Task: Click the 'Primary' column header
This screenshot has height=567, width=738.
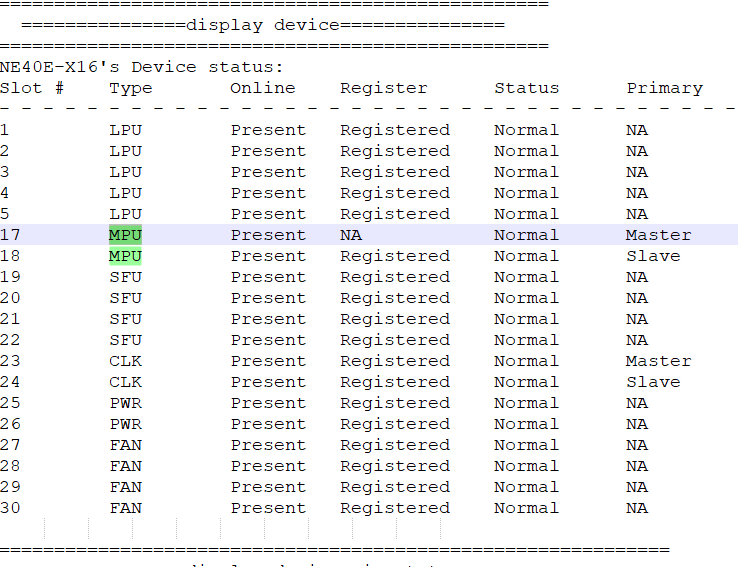Action: (x=664, y=88)
